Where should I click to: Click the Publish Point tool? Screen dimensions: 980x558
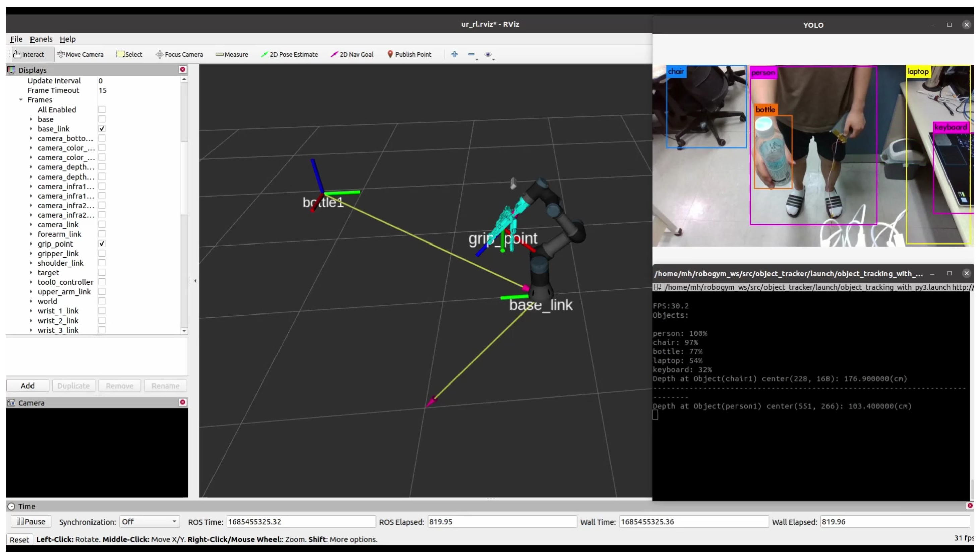point(409,54)
